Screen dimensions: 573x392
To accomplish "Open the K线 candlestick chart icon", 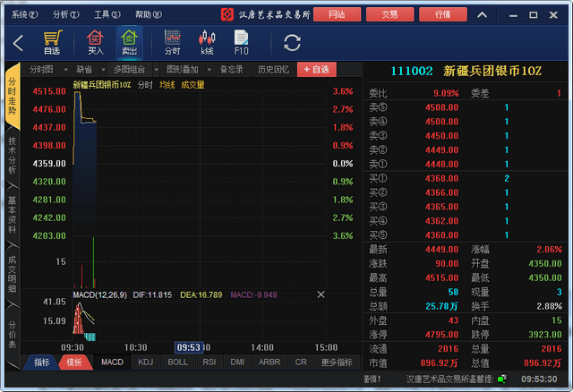I will click(207, 42).
